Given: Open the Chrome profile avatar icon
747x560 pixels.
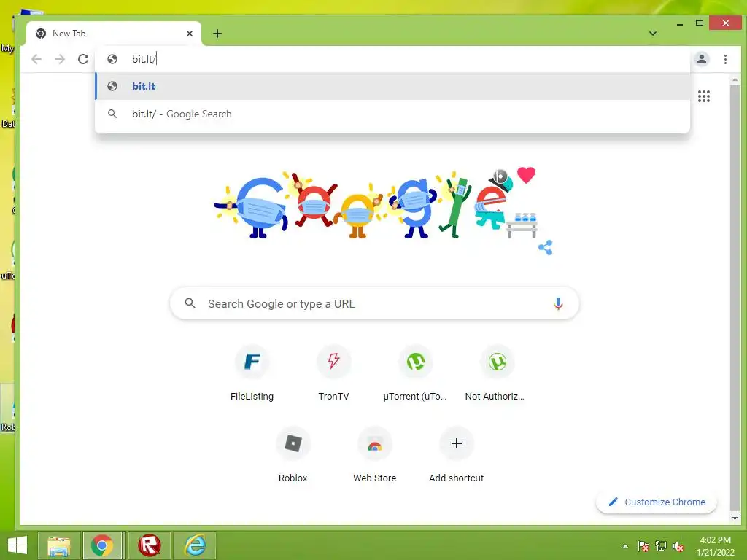Looking at the screenshot, I should click(701, 59).
